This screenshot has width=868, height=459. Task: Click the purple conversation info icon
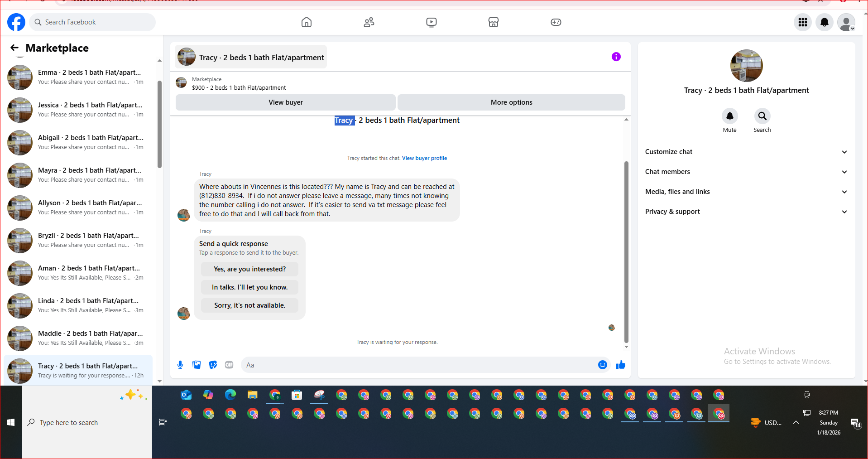click(x=616, y=57)
